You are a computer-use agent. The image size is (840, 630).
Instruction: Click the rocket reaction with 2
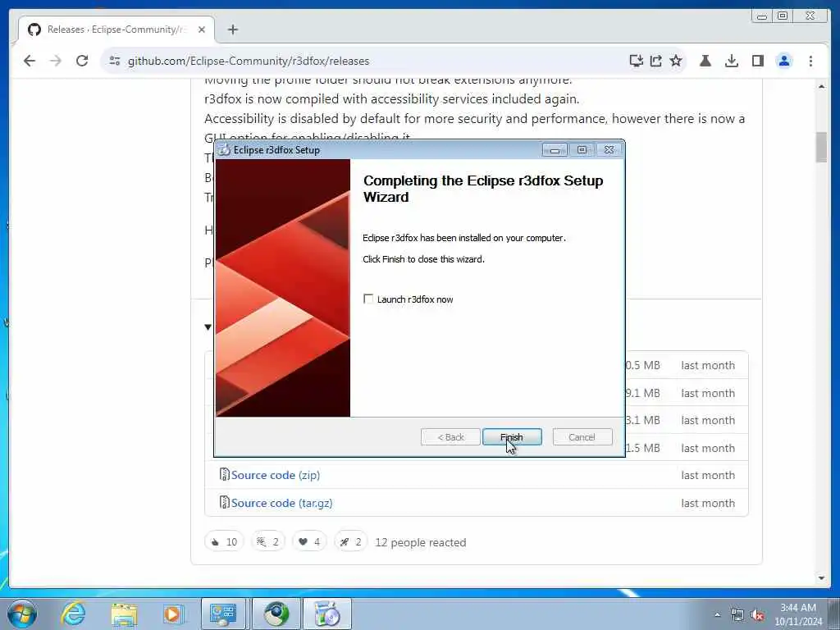351,542
